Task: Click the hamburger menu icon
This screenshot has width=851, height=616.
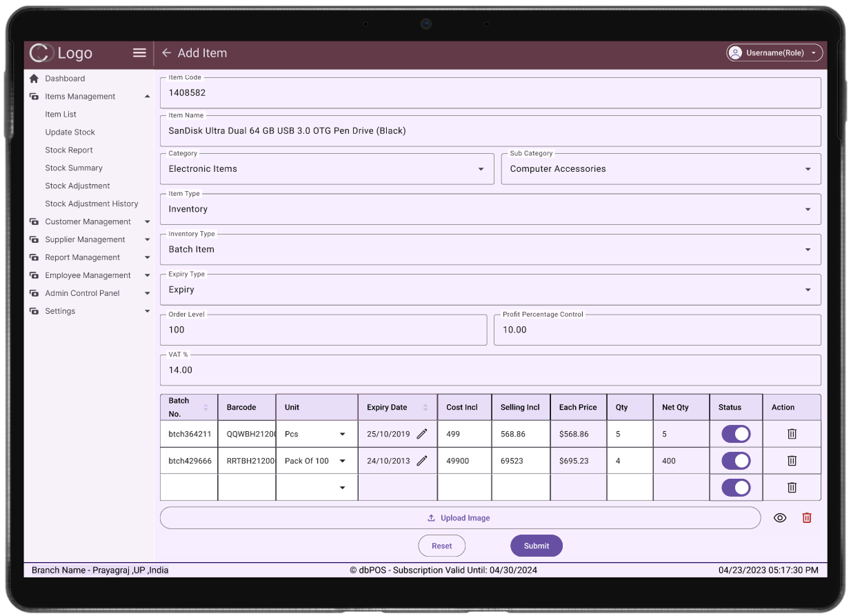Action: coord(139,53)
